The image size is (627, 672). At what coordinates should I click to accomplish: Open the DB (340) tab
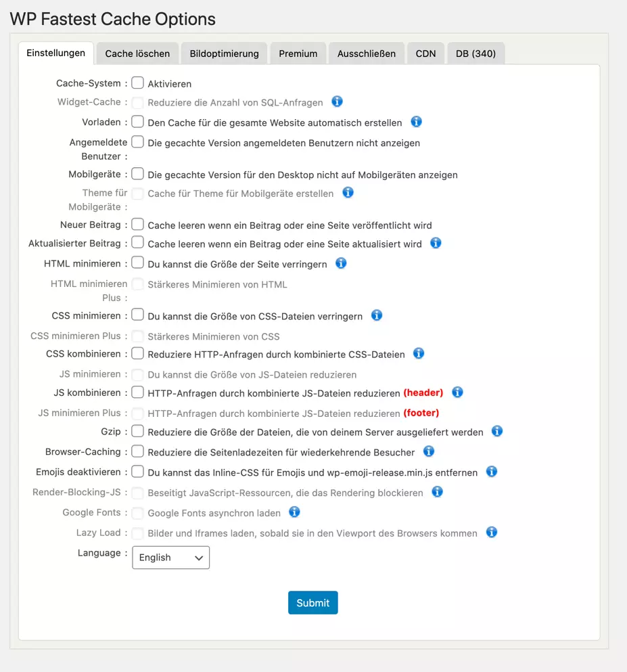(x=475, y=53)
